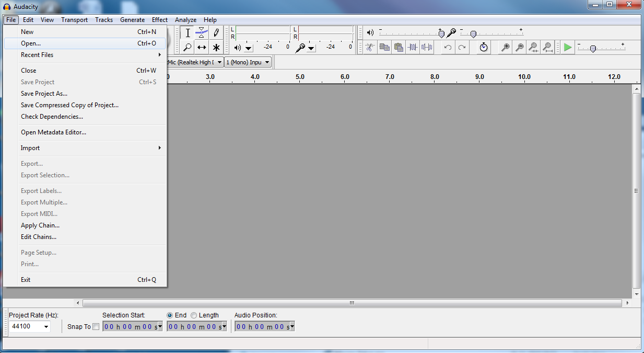Open the Tracks menu
The width and height of the screenshot is (644, 353).
(104, 20)
